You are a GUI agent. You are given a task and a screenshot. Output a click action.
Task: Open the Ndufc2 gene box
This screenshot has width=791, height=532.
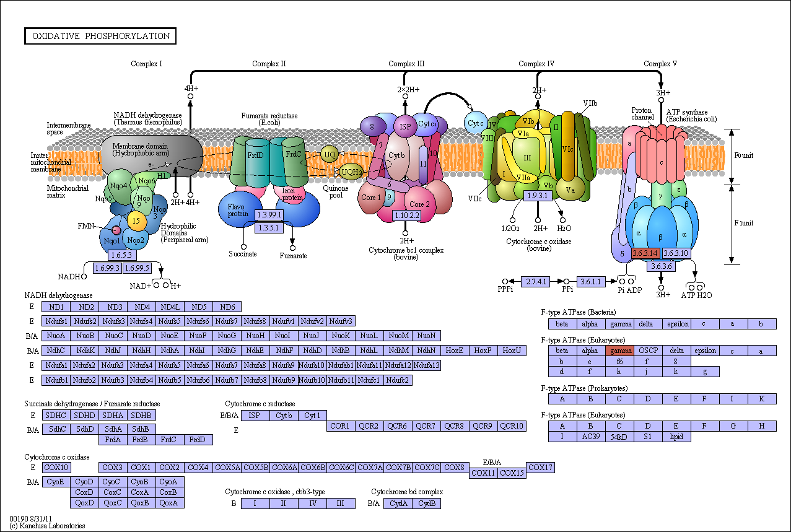398,380
